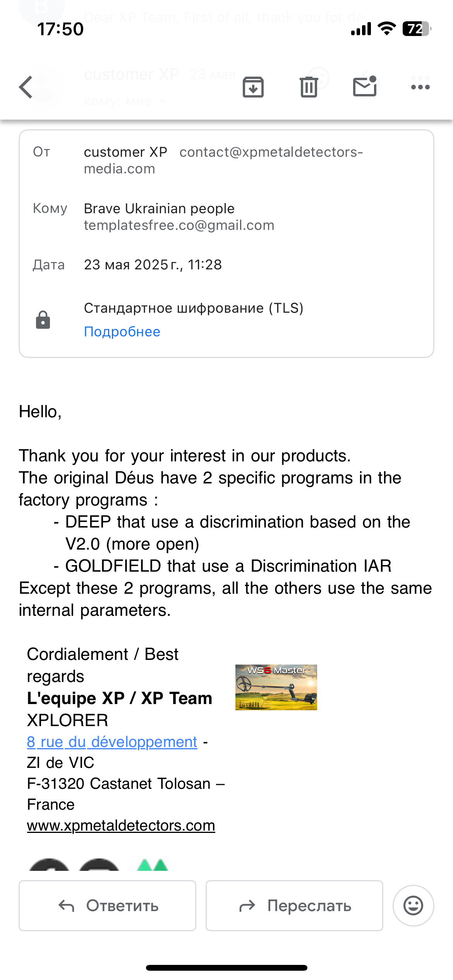This screenshot has width=453, height=980.
Task: Tap the battery indicator in status bar
Action: pos(417,29)
